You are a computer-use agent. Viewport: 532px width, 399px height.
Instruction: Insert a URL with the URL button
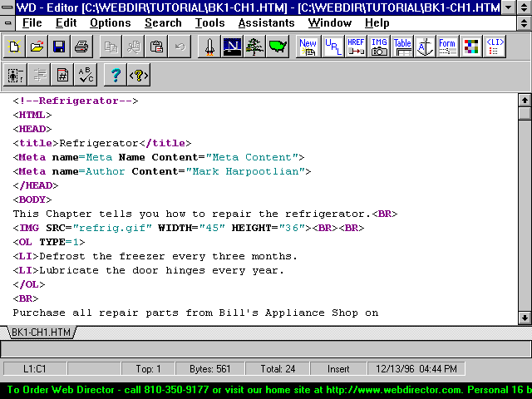pos(332,47)
